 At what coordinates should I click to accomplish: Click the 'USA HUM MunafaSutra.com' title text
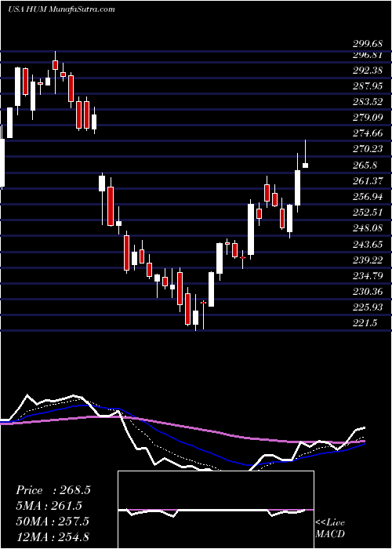pos(61,9)
